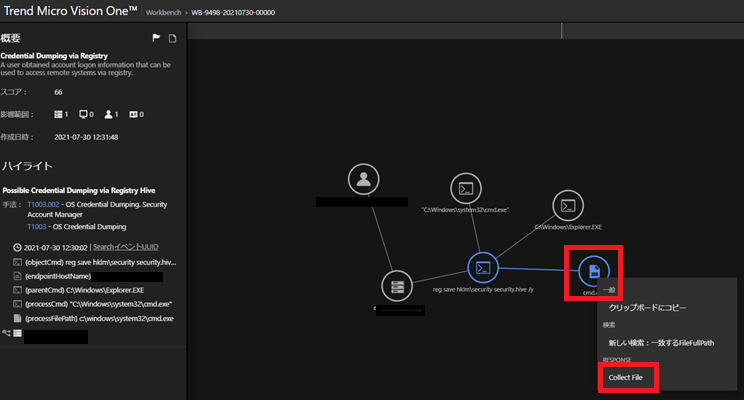Click the score value 66
This screenshot has height=400, width=744.
[58, 92]
